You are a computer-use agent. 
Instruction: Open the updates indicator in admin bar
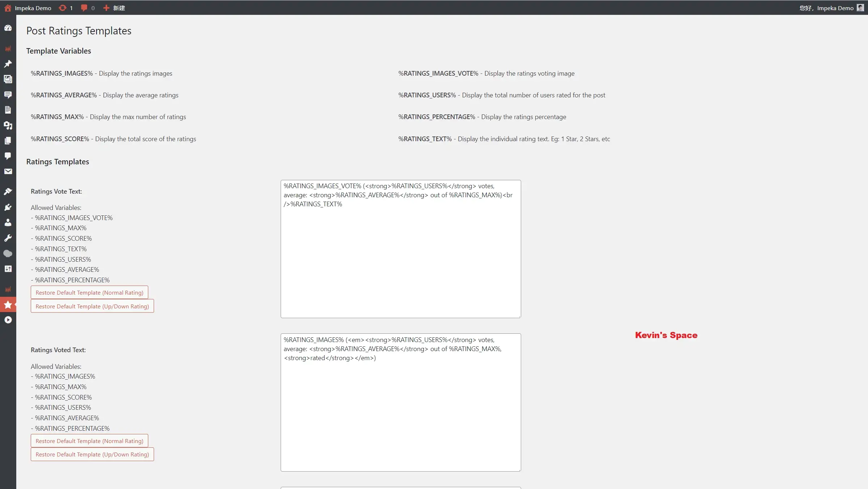pyautogui.click(x=65, y=8)
